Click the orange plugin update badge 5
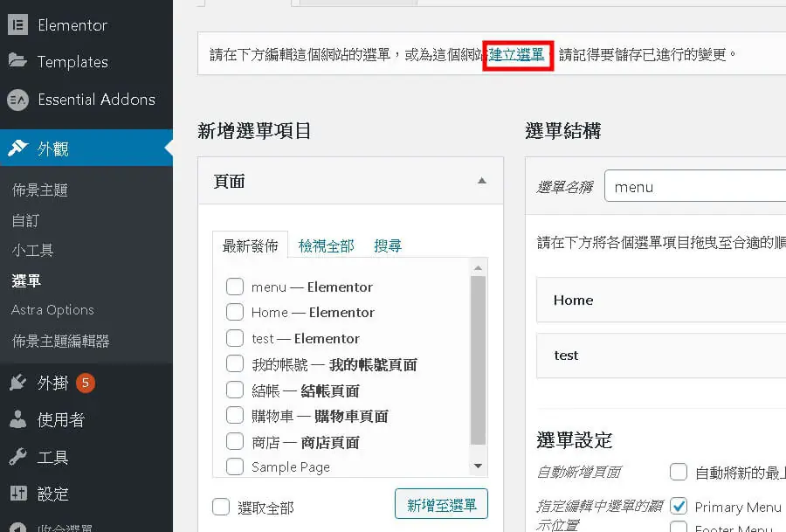Screen dimensions: 786x532 point(86,383)
